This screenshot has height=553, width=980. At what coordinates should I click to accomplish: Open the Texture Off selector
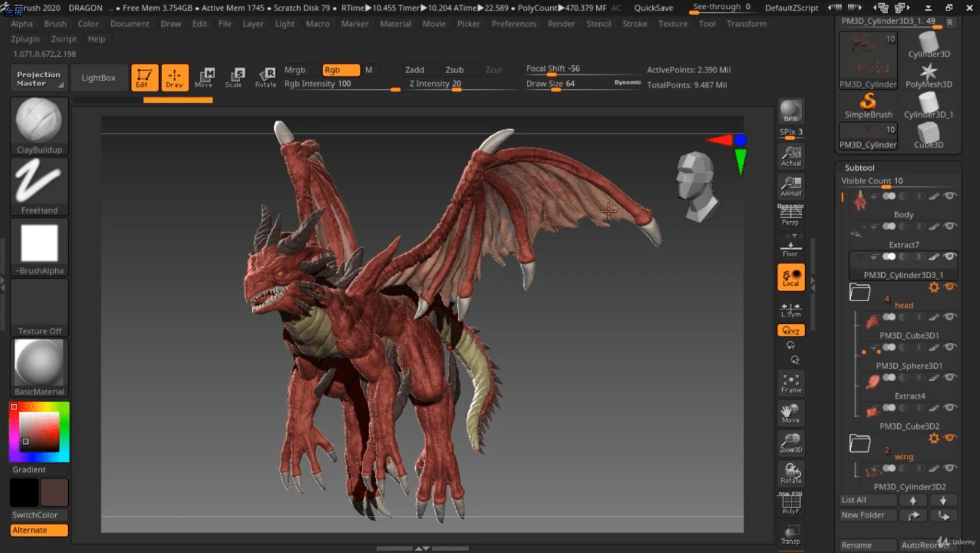[x=39, y=307]
